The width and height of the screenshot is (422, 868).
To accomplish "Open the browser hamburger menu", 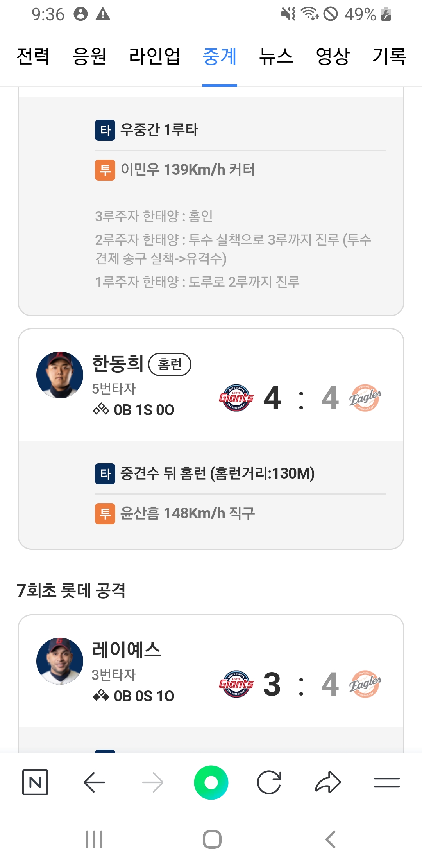I will pos(386,782).
